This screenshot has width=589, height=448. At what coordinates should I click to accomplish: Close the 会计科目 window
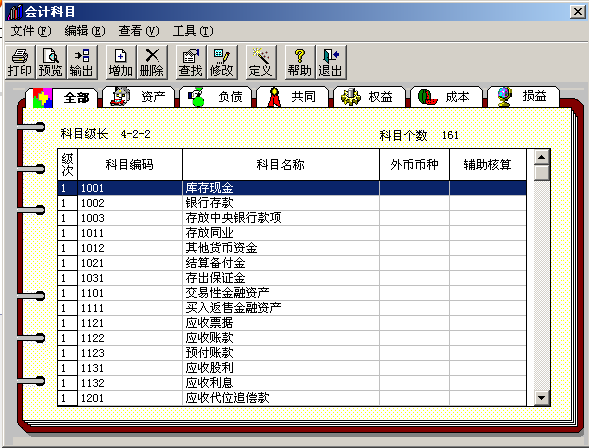(x=578, y=12)
